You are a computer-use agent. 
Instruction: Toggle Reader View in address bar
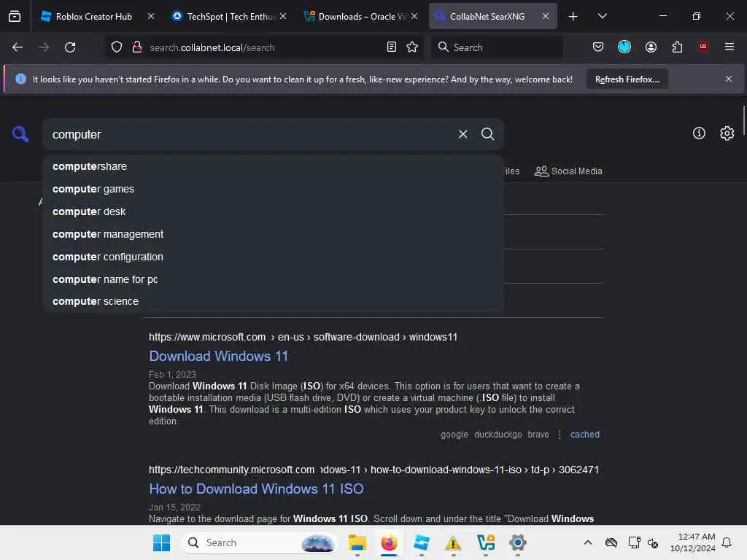tap(392, 47)
